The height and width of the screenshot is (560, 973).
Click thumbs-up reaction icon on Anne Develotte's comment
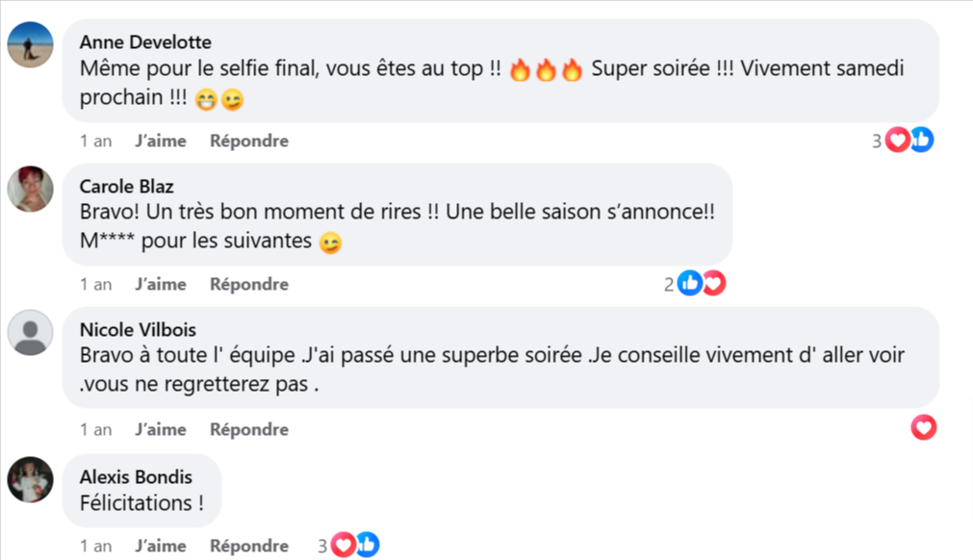click(x=922, y=140)
